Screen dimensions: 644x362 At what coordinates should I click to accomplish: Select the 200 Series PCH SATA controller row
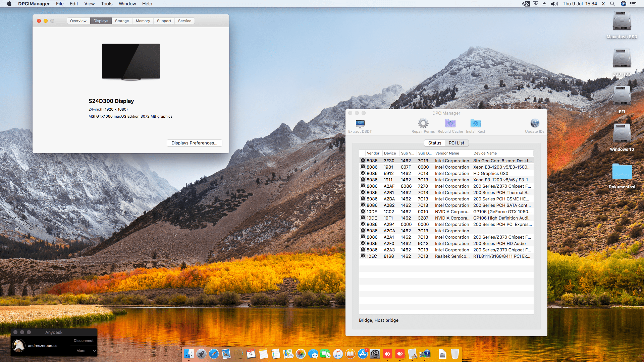446,205
